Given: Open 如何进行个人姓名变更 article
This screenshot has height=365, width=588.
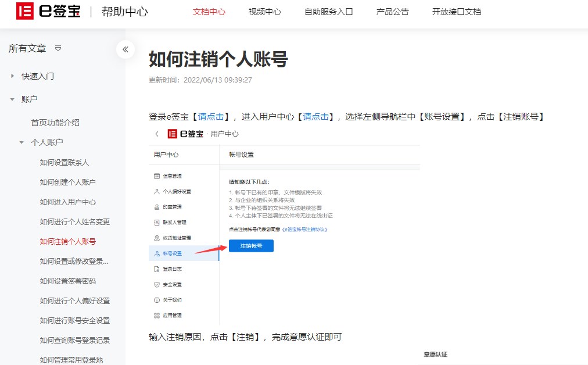Looking at the screenshot, I should pos(74,221).
